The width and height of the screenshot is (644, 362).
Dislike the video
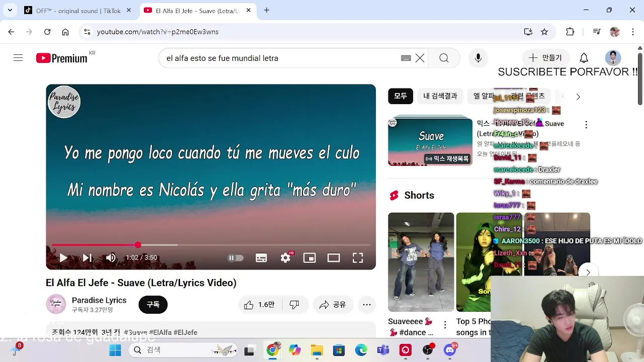(x=295, y=305)
